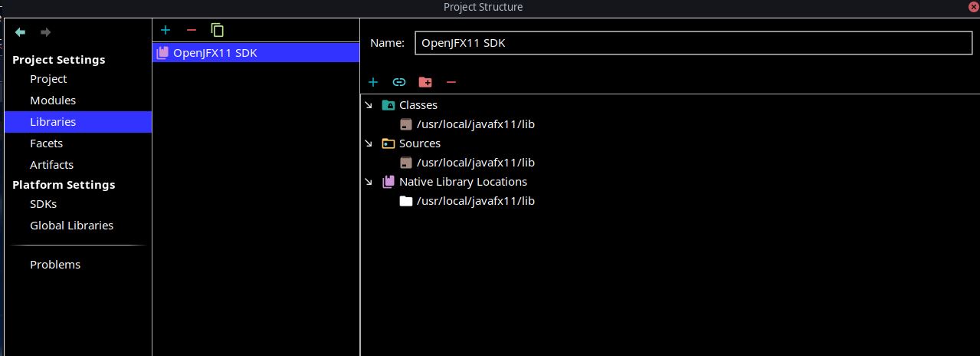Click the forward navigation arrow
The width and height of the screenshot is (980, 356).
click(45, 32)
